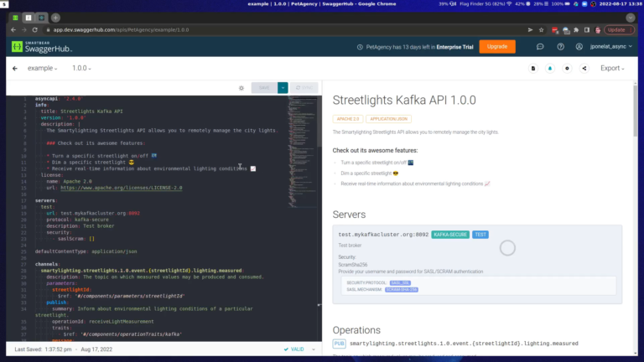Click the SwaggerHub logo in the header
The width and height of the screenshot is (644, 362).
(x=41, y=47)
